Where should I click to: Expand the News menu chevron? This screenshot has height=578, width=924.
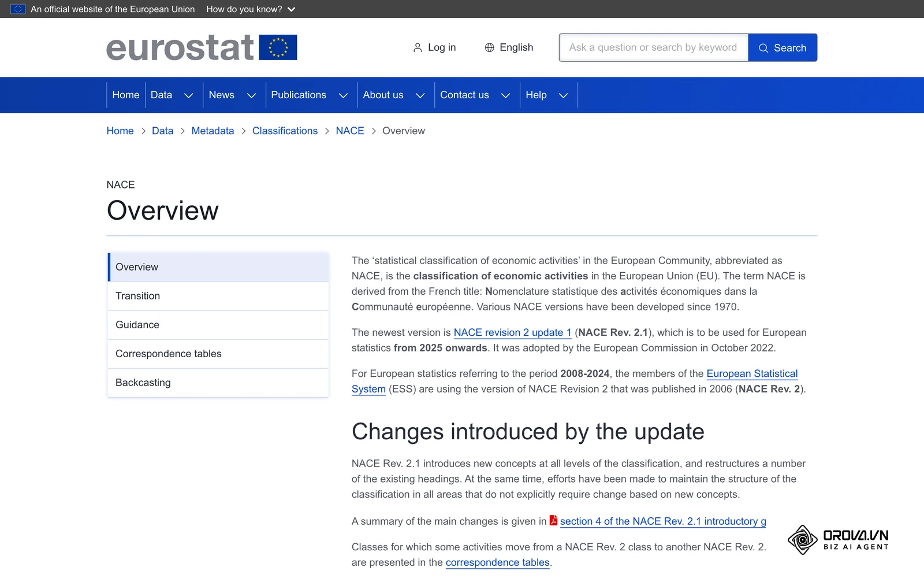click(x=251, y=95)
